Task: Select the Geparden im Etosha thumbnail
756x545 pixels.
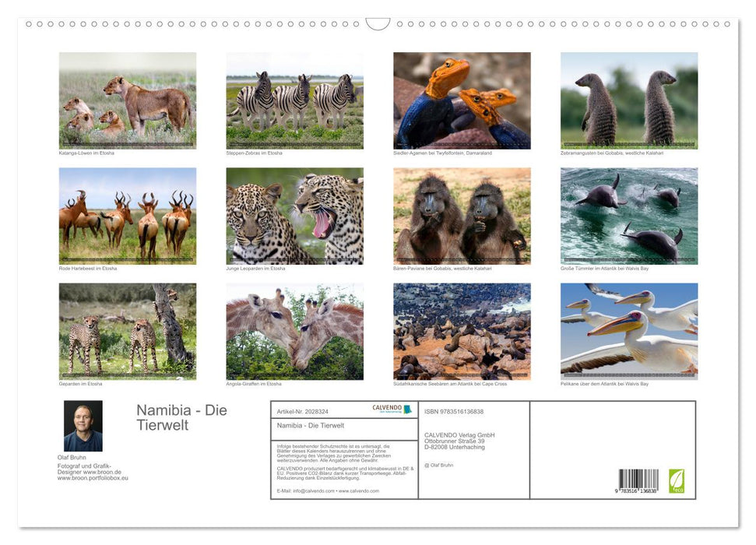Action: tap(127, 332)
